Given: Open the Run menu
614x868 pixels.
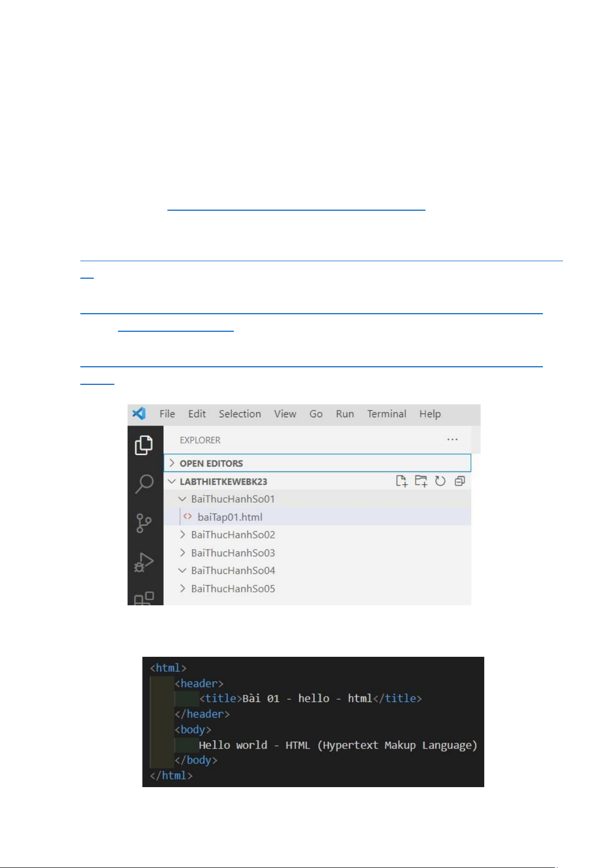Looking at the screenshot, I should [x=345, y=414].
